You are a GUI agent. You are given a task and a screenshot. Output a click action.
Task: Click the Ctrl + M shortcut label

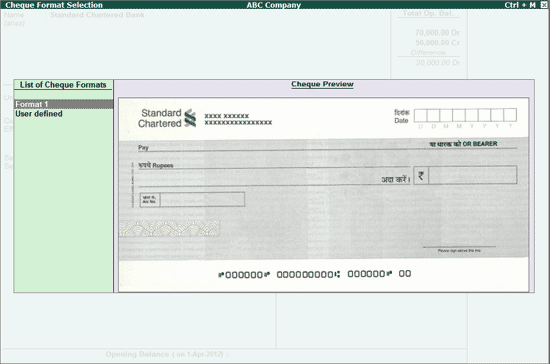(x=520, y=5)
